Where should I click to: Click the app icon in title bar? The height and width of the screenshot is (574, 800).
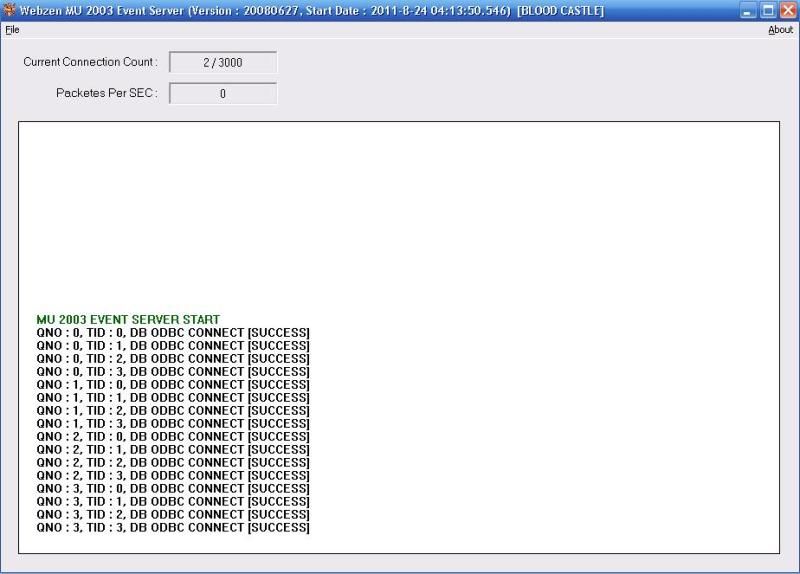pos(9,10)
